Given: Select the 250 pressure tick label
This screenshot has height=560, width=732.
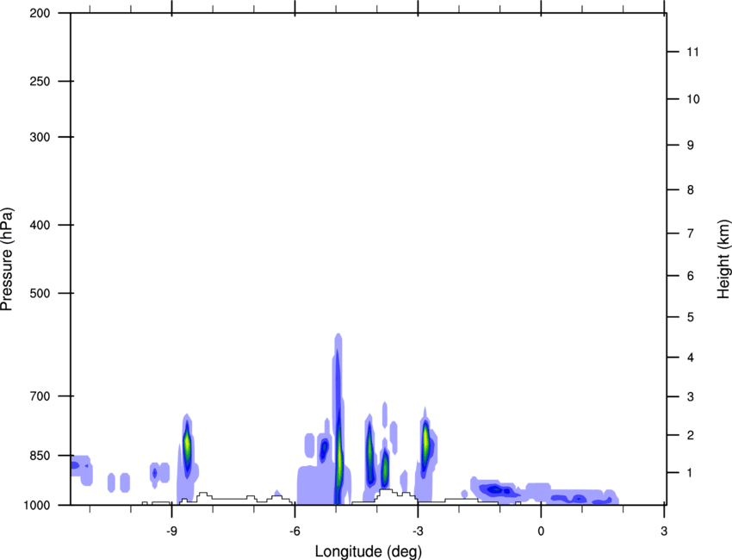Looking at the screenshot, I should click(x=40, y=81).
